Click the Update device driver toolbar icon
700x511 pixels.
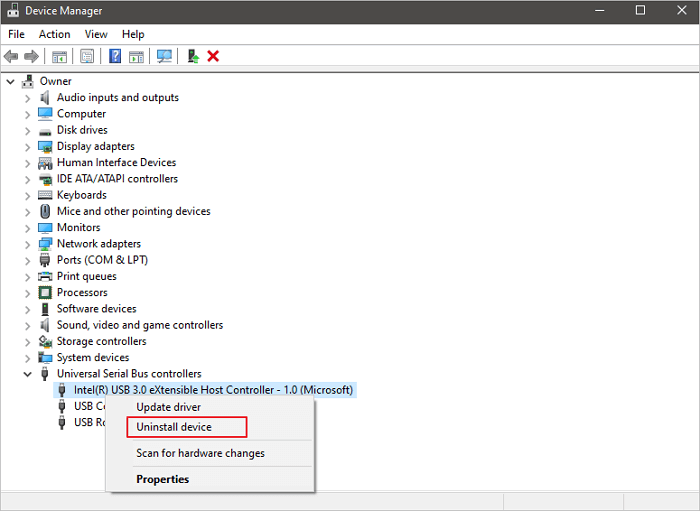tap(193, 56)
